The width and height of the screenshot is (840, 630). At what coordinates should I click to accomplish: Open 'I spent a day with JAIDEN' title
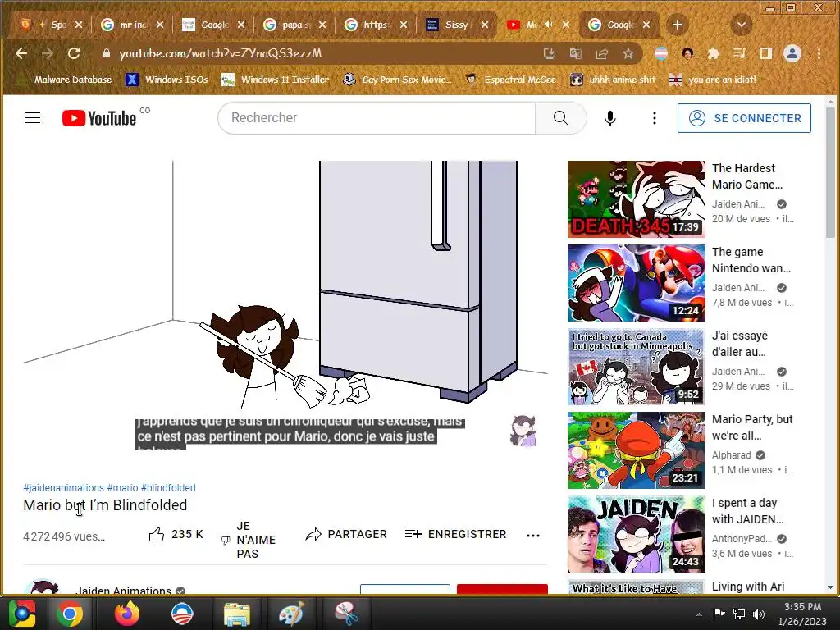[747, 511]
